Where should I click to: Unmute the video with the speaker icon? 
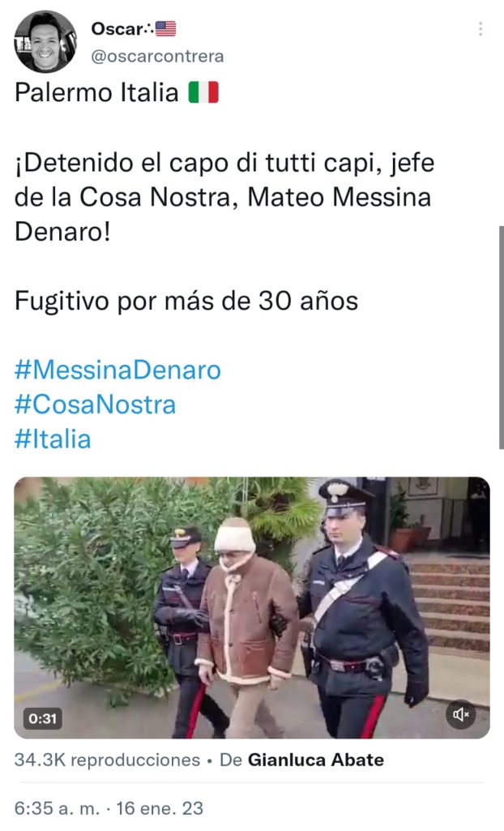click(x=460, y=714)
